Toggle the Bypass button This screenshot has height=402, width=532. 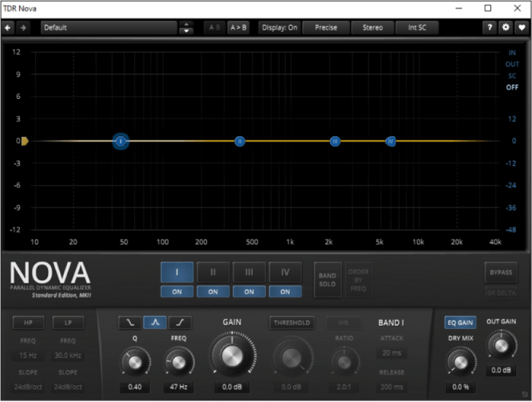coord(501,272)
